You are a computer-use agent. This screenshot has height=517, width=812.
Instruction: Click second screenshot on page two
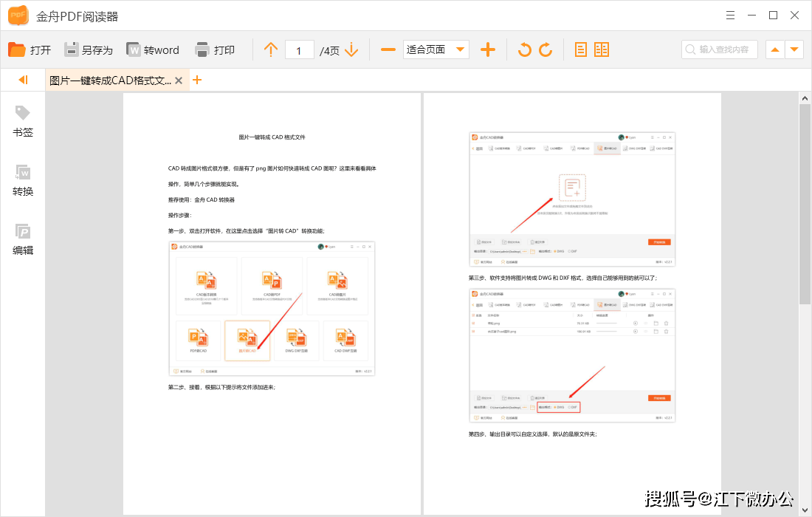click(x=572, y=356)
